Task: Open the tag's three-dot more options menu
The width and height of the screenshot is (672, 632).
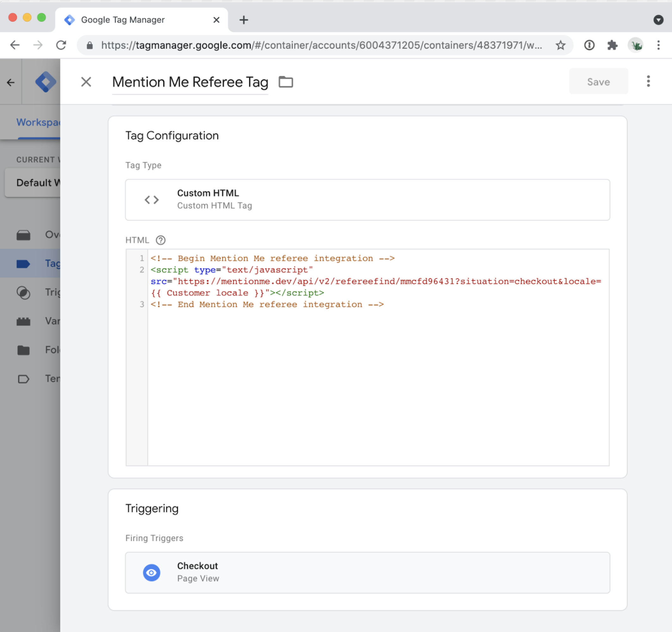Action: 648,81
